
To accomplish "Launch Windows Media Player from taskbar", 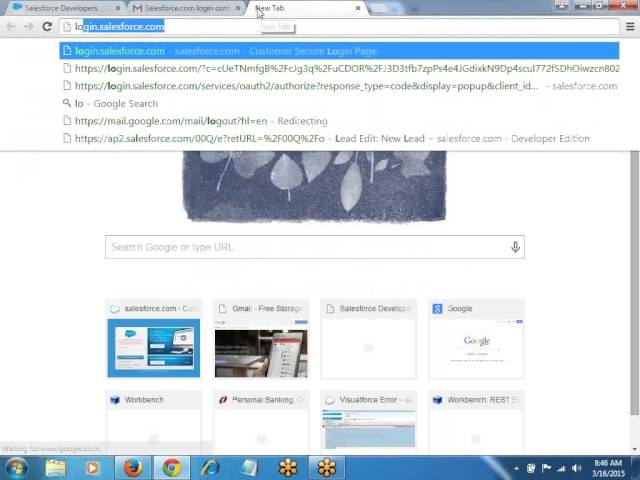I will coord(92,468).
